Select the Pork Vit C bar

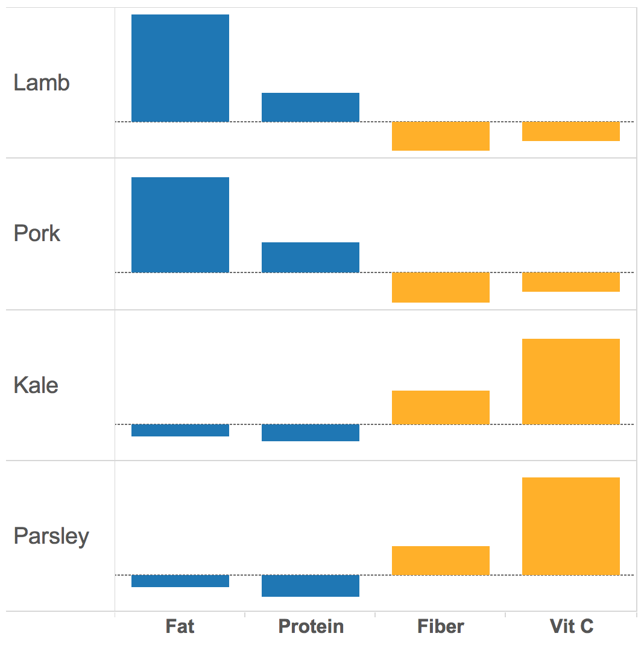click(x=570, y=282)
